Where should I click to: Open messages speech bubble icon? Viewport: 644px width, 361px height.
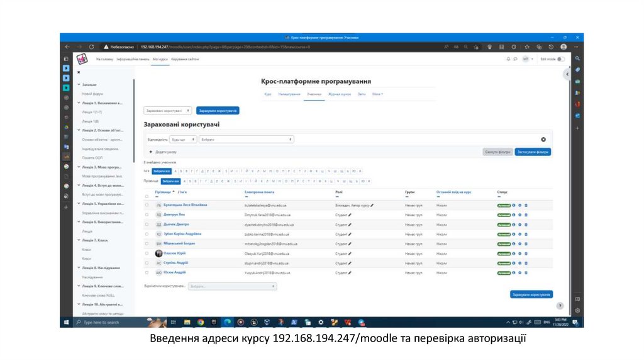click(515, 59)
